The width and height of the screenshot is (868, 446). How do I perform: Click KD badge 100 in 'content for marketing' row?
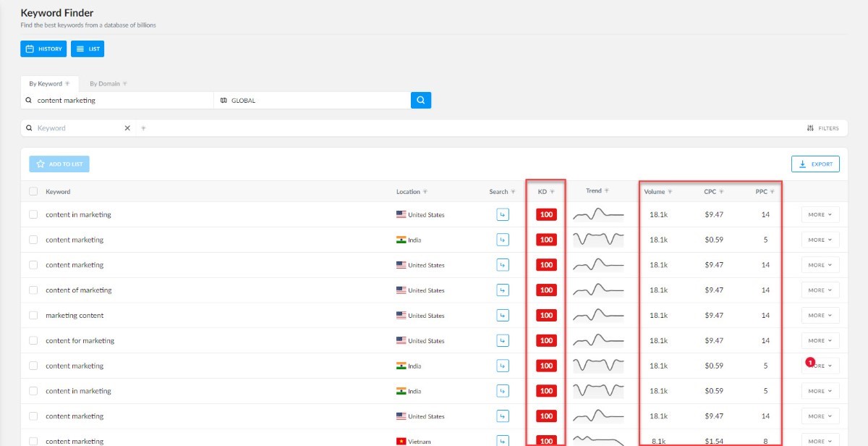pos(546,340)
